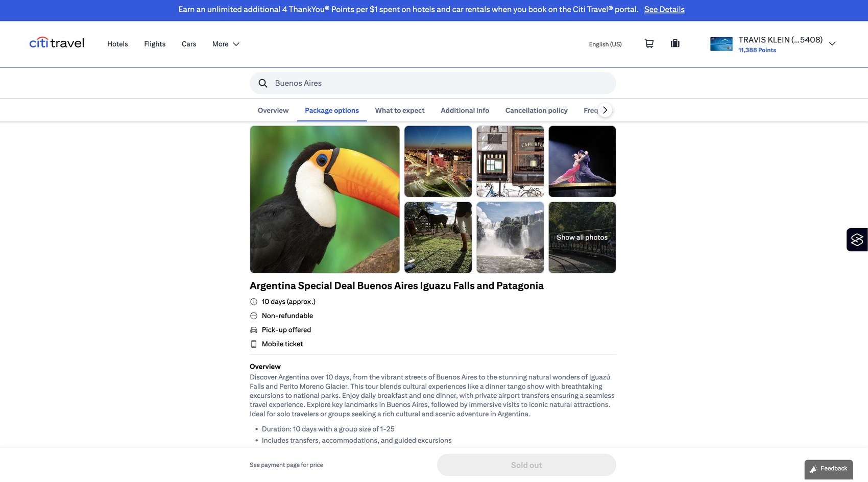Open the shopping cart icon
Screen dimensions: 868x482
pos(649,44)
